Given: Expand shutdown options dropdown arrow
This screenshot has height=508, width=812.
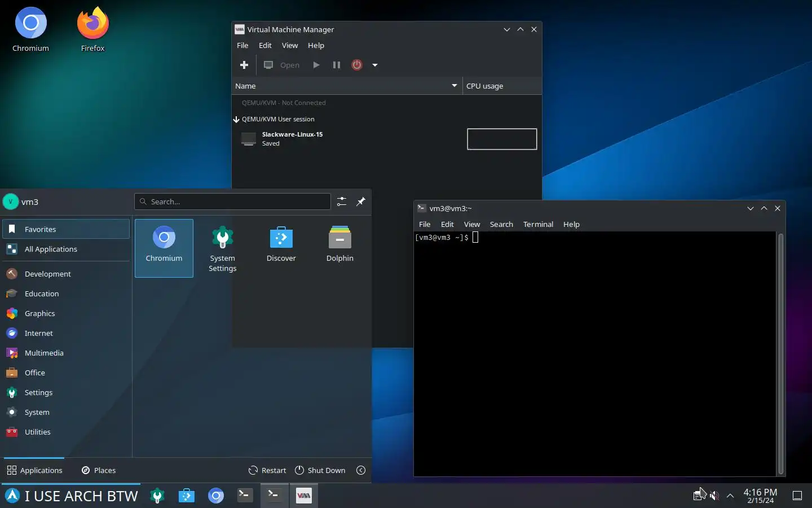Looking at the screenshot, I should (x=374, y=65).
